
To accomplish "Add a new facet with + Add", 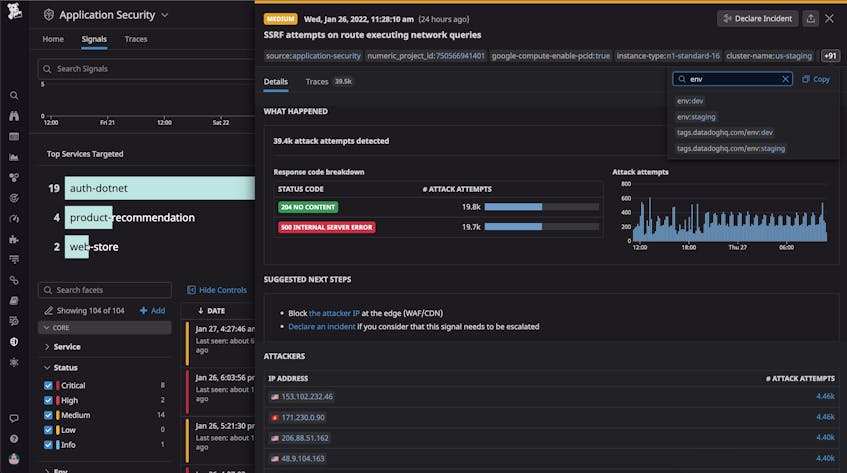I will tap(152, 310).
